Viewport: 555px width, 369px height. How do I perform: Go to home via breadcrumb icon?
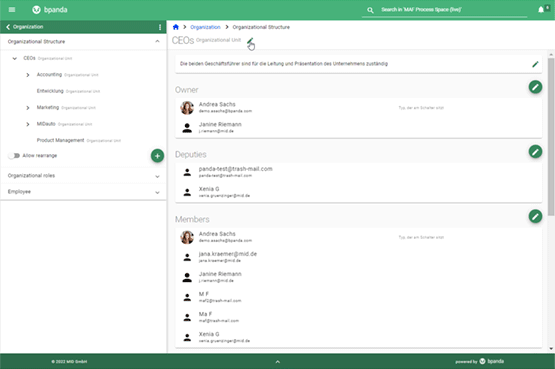pos(176,27)
